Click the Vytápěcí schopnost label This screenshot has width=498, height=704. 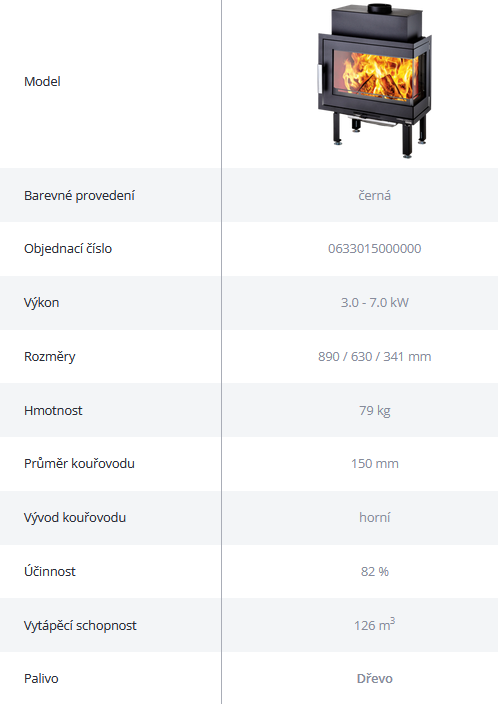click(80, 625)
